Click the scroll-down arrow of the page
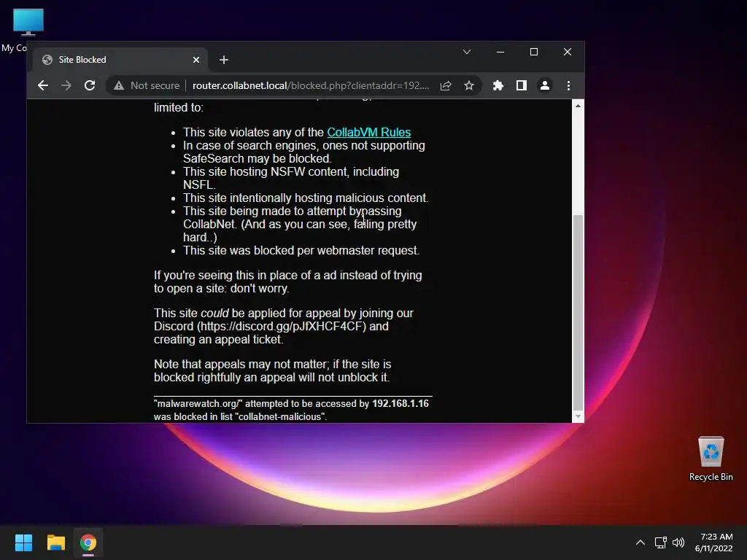 pyautogui.click(x=578, y=416)
